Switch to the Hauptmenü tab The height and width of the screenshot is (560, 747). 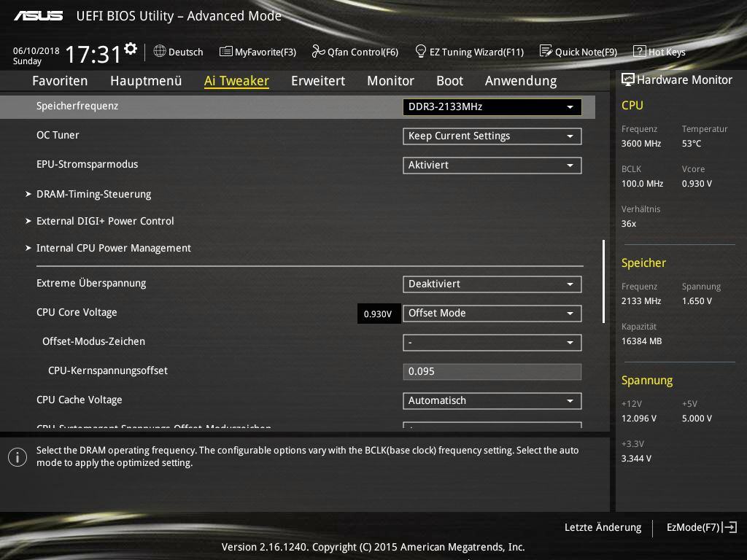point(146,81)
